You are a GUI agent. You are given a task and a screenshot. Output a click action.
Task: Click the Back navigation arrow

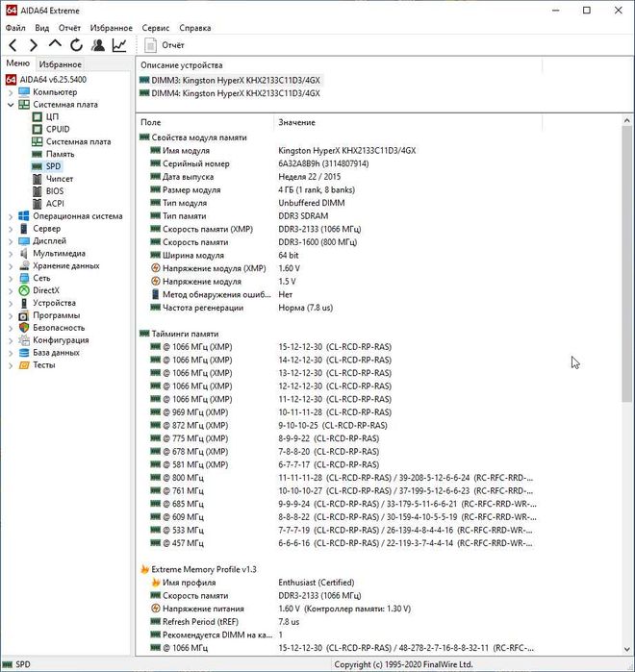click(x=13, y=45)
